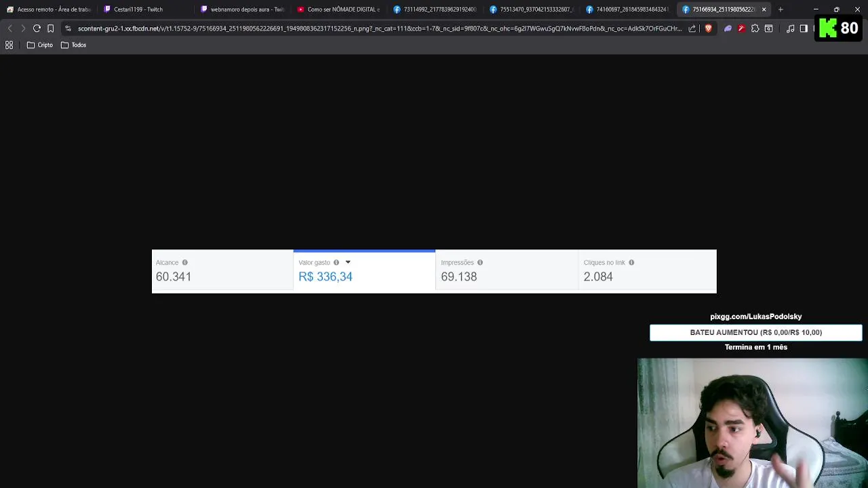The width and height of the screenshot is (868, 488).
Task: Click the Termina em 1 mês text
Action: [755, 347]
